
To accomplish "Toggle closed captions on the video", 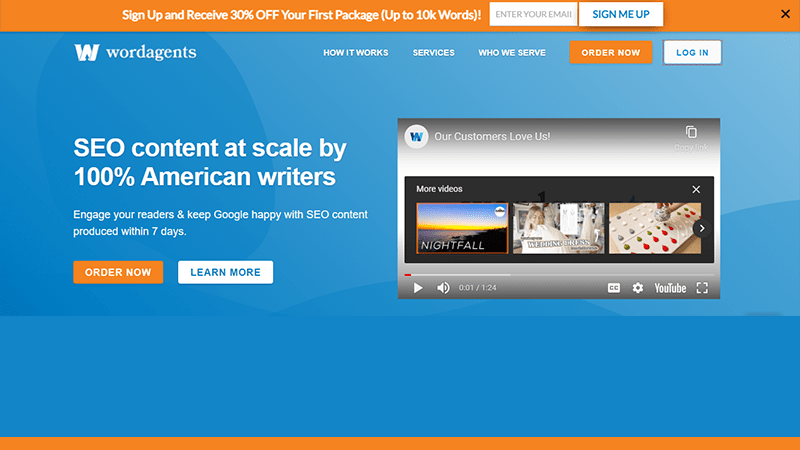I will [614, 288].
